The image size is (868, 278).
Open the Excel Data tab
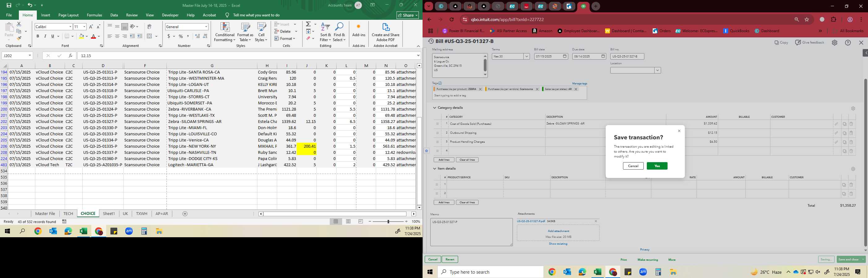(114, 15)
